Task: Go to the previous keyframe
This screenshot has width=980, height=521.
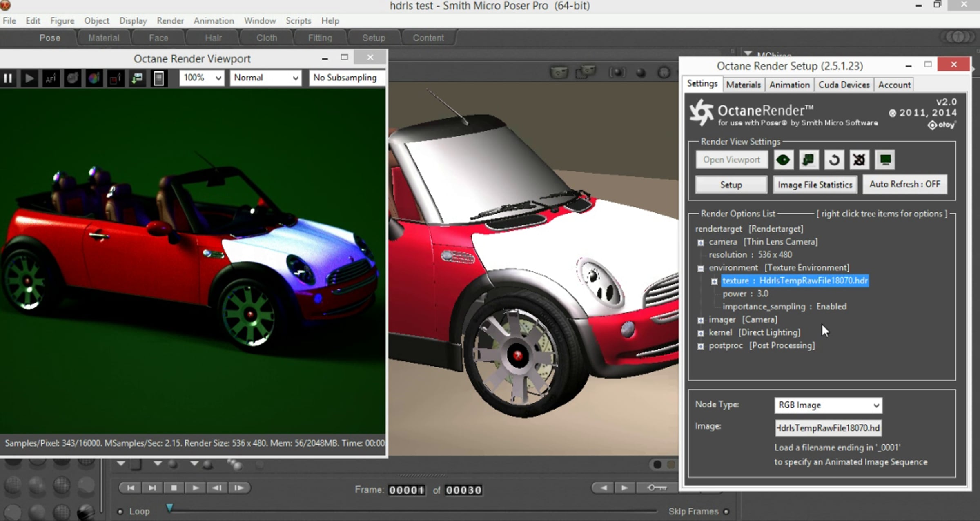Action: point(604,488)
